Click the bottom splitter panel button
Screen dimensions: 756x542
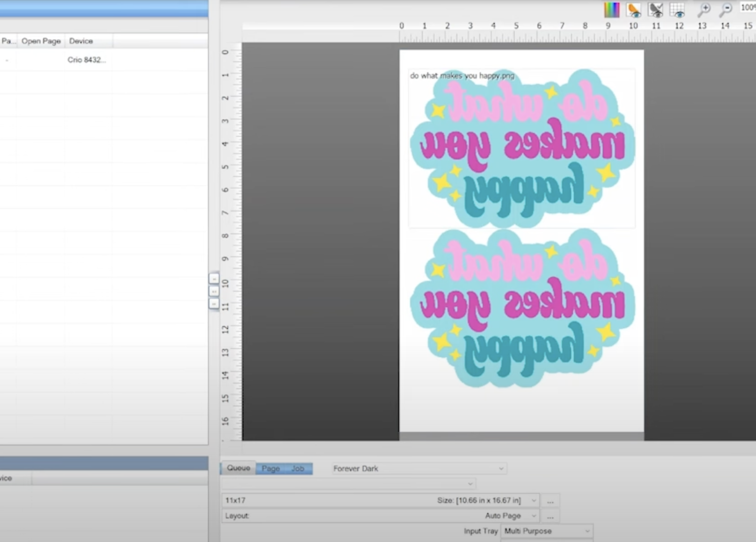214,304
